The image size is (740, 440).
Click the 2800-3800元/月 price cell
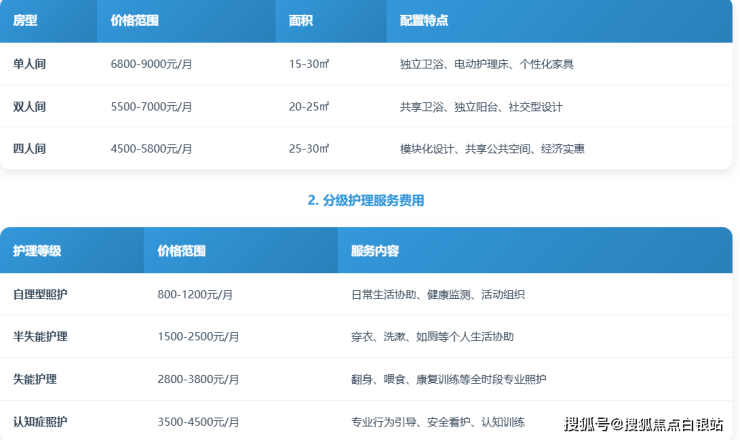198,380
